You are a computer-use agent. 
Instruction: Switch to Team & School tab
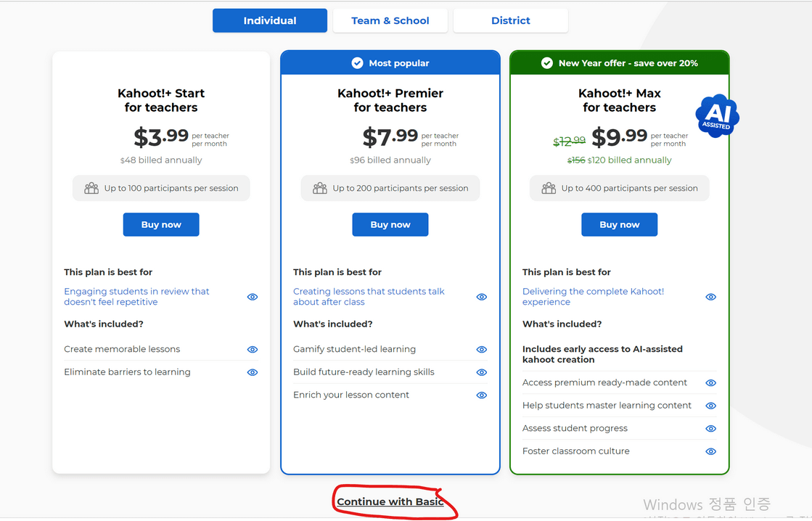390,21
